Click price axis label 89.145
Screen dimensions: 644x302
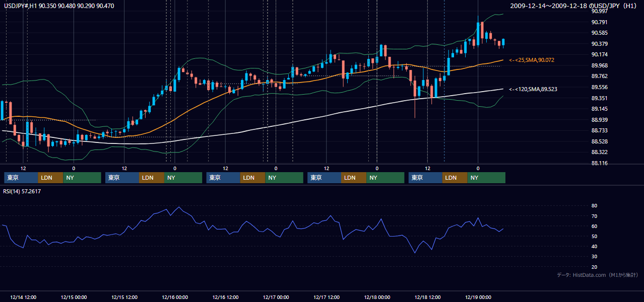pyautogui.click(x=599, y=109)
